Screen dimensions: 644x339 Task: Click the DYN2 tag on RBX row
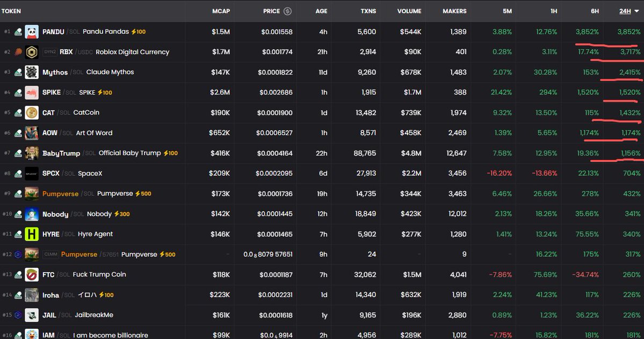pyautogui.click(x=50, y=52)
